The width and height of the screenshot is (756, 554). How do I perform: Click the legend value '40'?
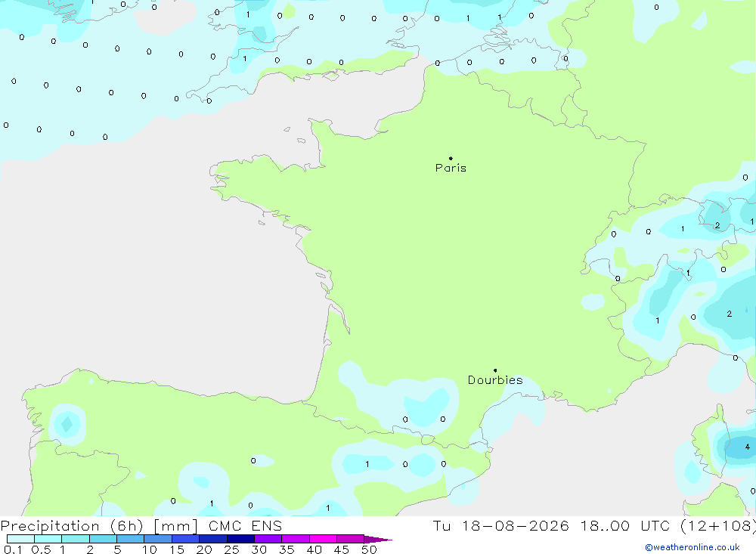314,549
